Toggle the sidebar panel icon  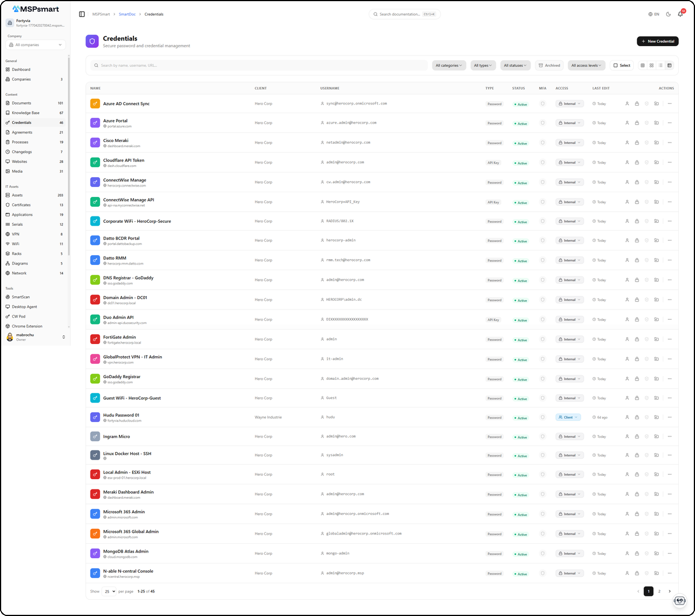[x=81, y=14]
